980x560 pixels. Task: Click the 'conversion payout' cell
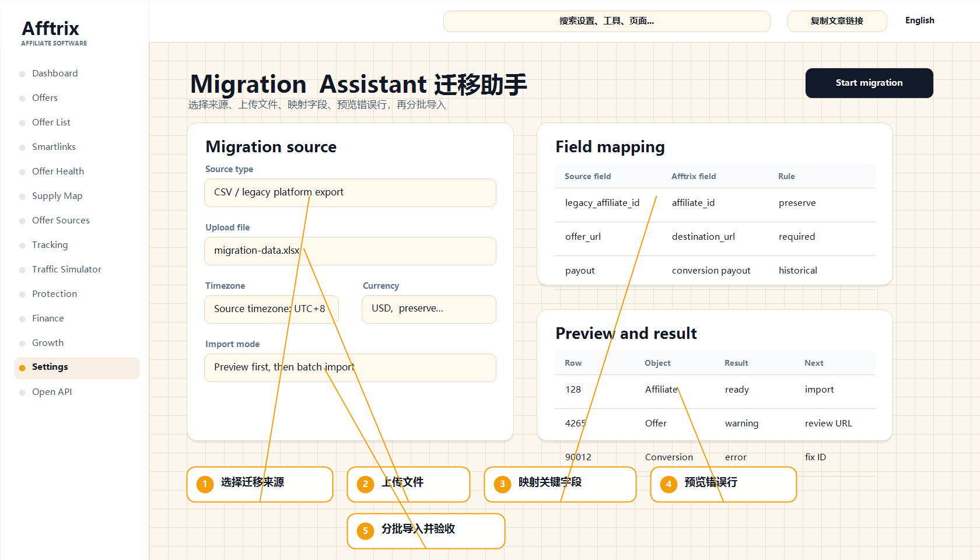711,271
